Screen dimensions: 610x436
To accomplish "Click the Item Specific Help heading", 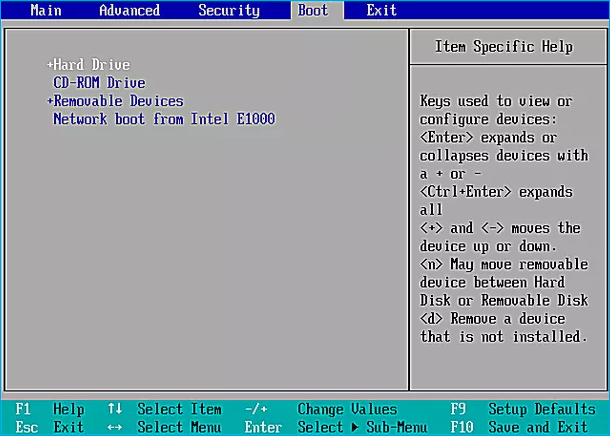I will pyautogui.click(x=504, y=47).
